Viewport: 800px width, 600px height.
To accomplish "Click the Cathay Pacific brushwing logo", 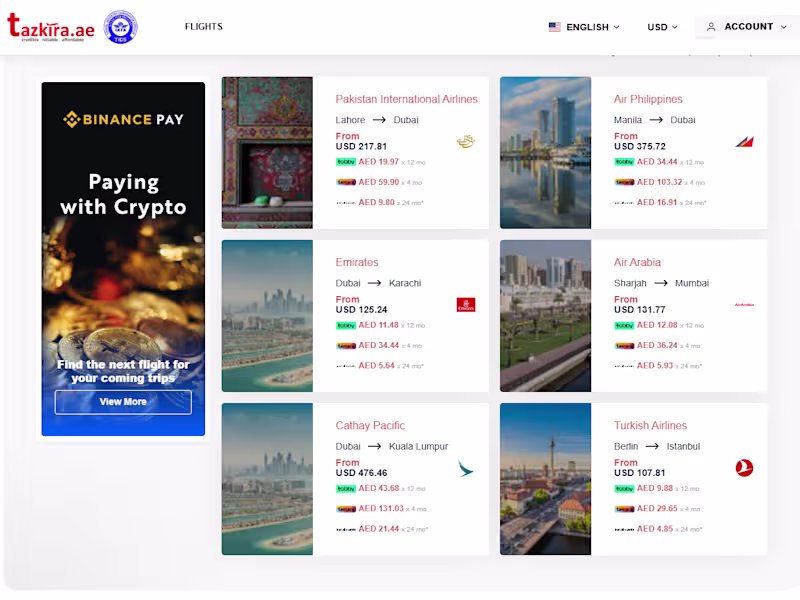I will coord(466,468).
